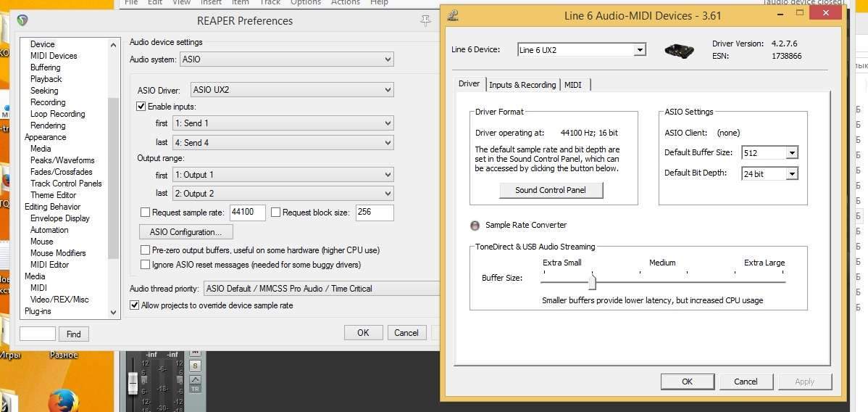Viewport: 868px width, 412px height.
Task: Switch to the Inputs & Recording tab
Action: click(522, 85)
